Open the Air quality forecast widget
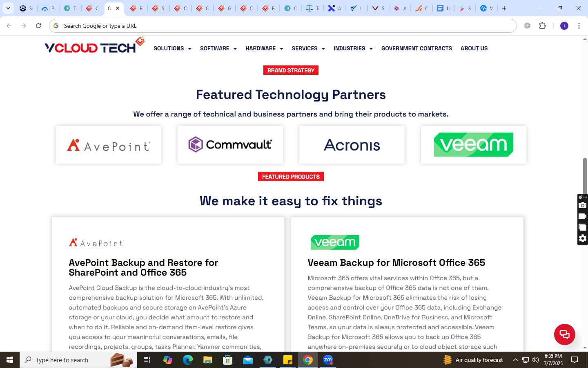This screenshot has width=588, height=368. [x=473, y=360]
